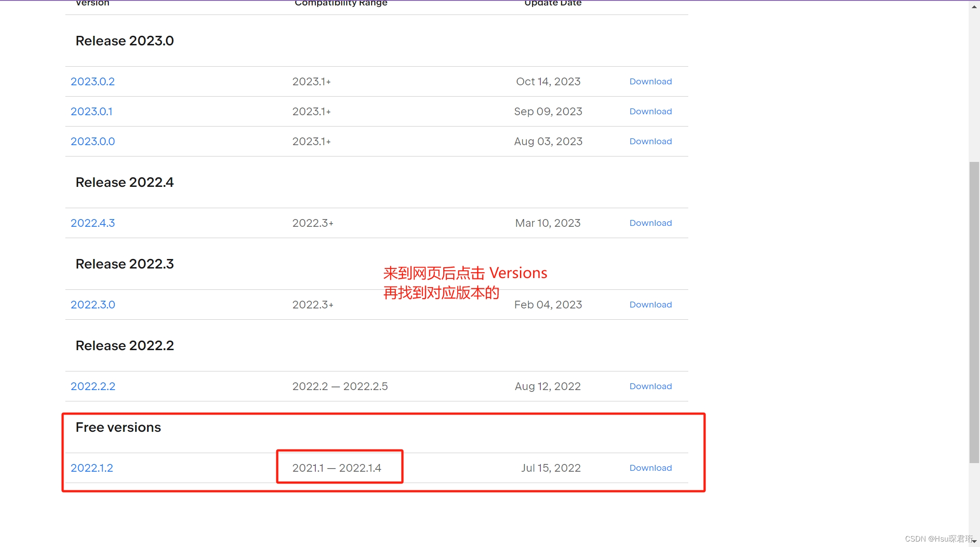This screenshot has height=547, width=980.
Task: Download the Oct 14, 2023 release
Action: coord(650,82)
